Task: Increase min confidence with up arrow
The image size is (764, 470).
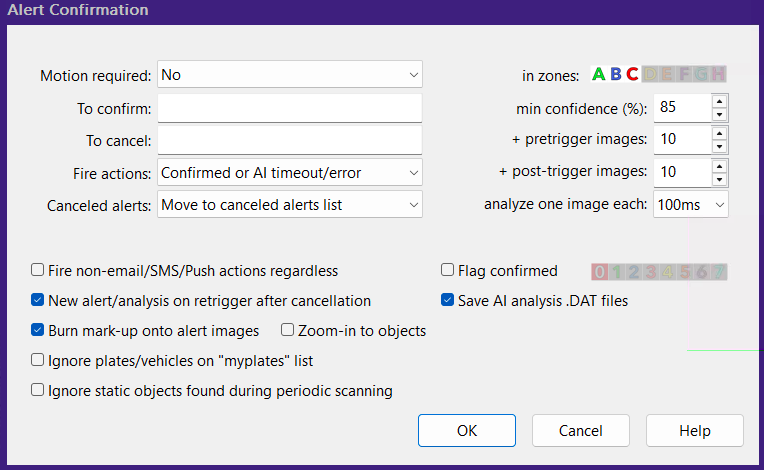Action: tap(720, 100)
